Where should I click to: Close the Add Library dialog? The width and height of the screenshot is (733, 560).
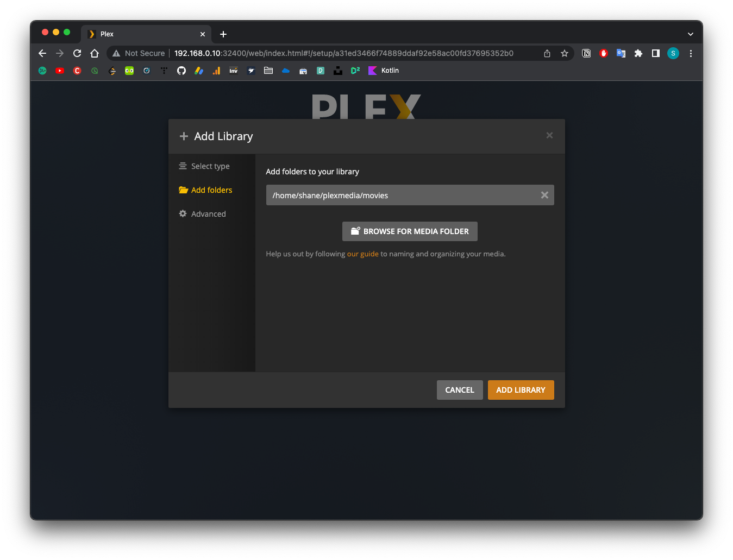pos(549,135)
